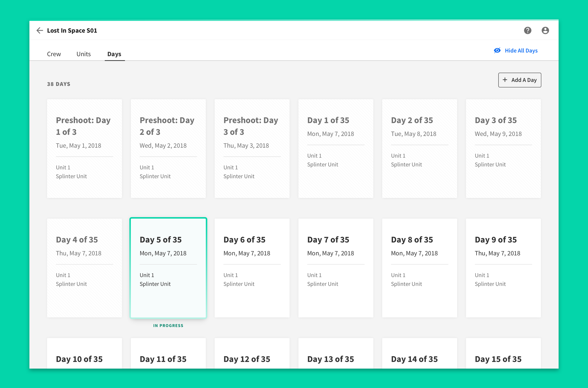588x388 pixels.
Task: Switch to the Crew tab
Action: pyautogui.click(x=54, y=54)
